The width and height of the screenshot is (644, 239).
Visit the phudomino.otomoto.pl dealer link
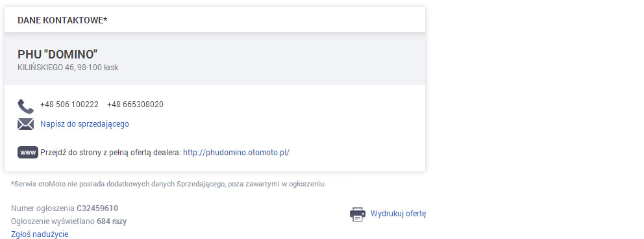[236, 153]
